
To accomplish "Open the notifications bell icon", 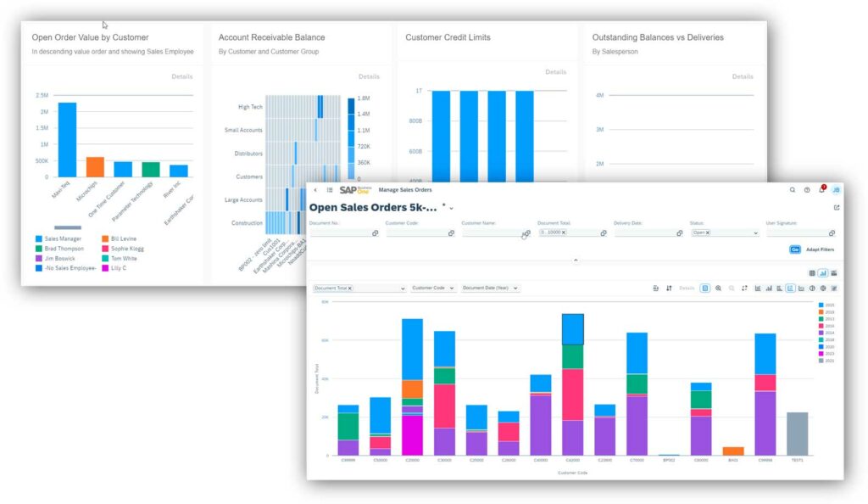I will 822,190.
